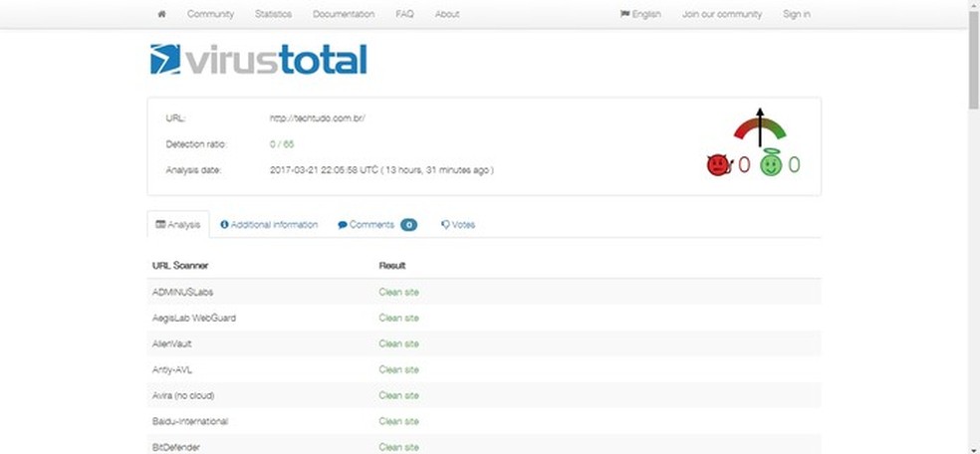Viewport: 980px width, 454px height.
Task: Click the Avira (no cloud) scanner name
Action: click(x=183, y=395)
